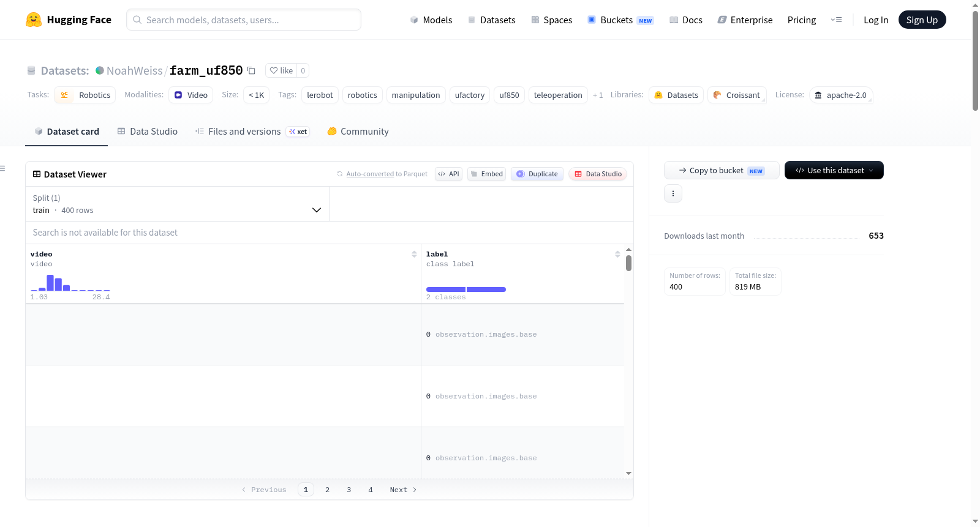Filter by the Robotics task tag

coord(85,95)
